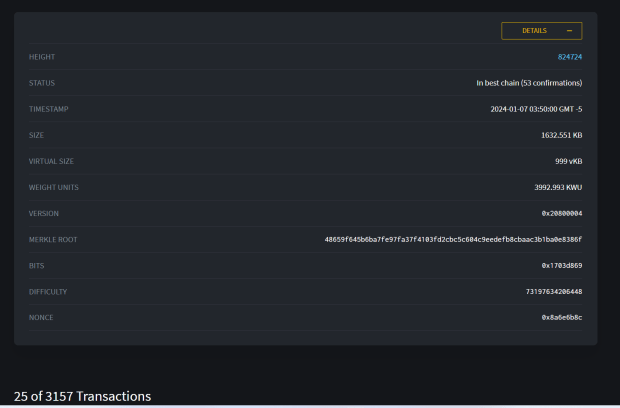Click the MERKLE ROOT row label
This screenshot has height=408, width=620.
point(52,240)
